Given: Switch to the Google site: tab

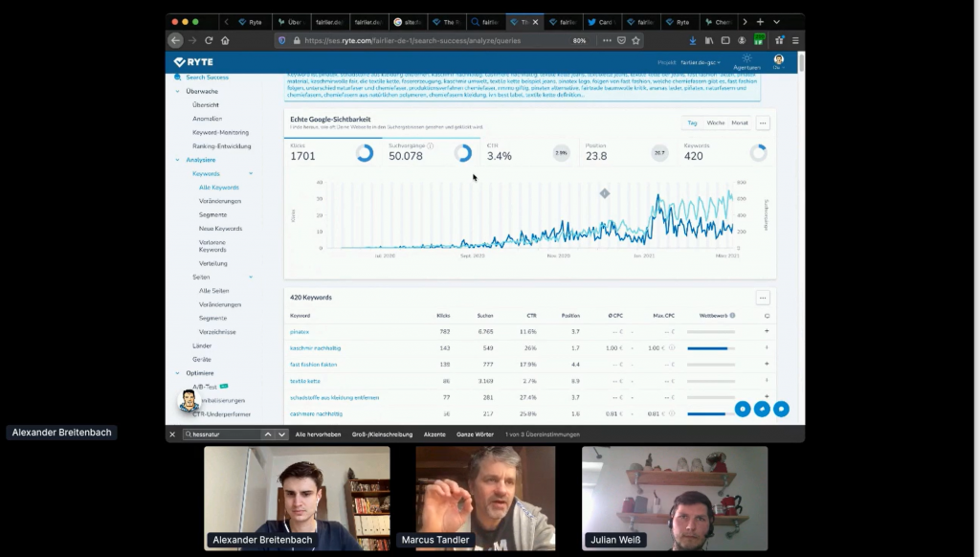Looking at the screenshot, I should [x=408, y=22].
